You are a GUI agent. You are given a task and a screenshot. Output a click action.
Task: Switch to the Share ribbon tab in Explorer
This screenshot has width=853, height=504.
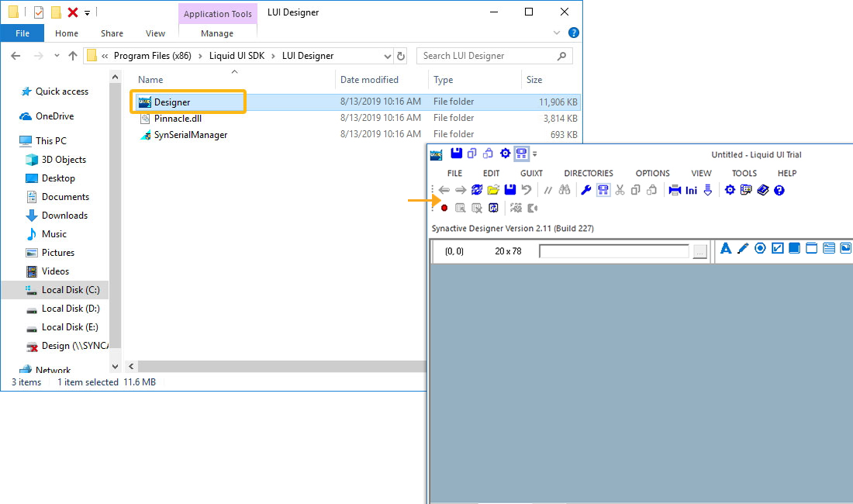pos(112,33)
